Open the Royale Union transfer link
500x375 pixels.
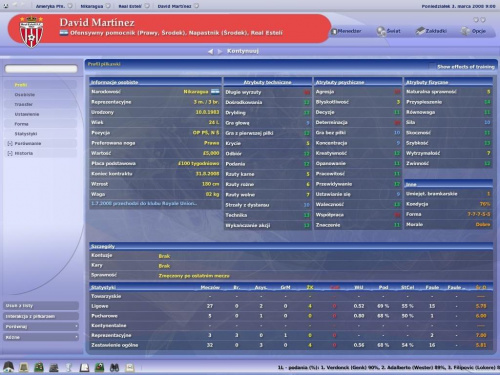pyautogui.click(x=144, y=203)
